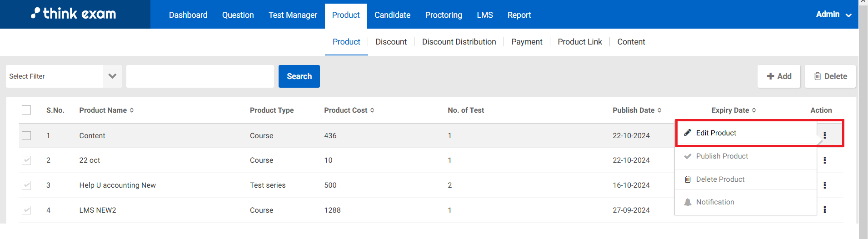Toggle checkbox for Help U accounting New
This screenshot has width=868, height=239.
click(26, 185)
